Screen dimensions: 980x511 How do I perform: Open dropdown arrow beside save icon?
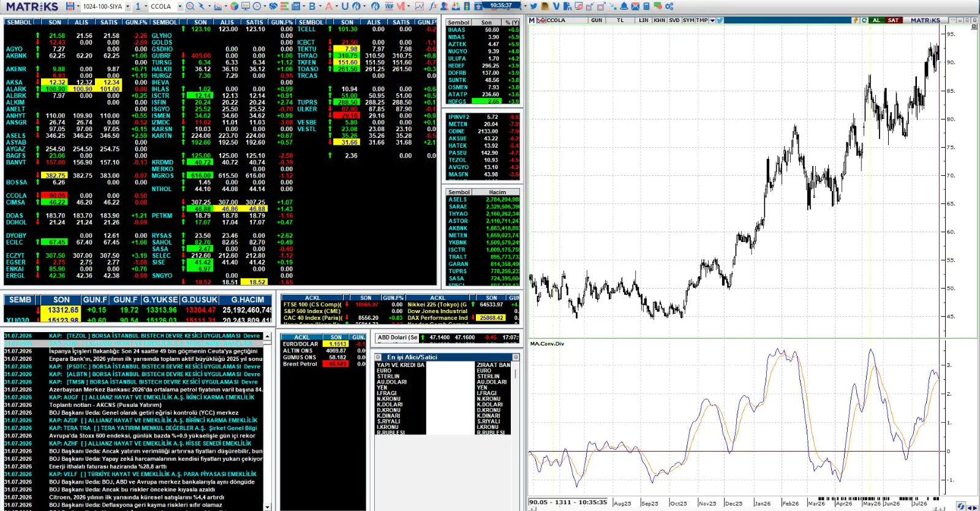click(x=77, y=7)
